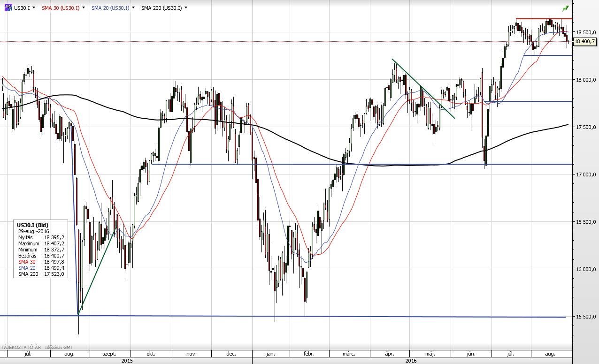Open the SMA 20 (US30.I) indicator dropdown
Image resolution: width=599 pixels, height=364 pixels.
[134, 8]
